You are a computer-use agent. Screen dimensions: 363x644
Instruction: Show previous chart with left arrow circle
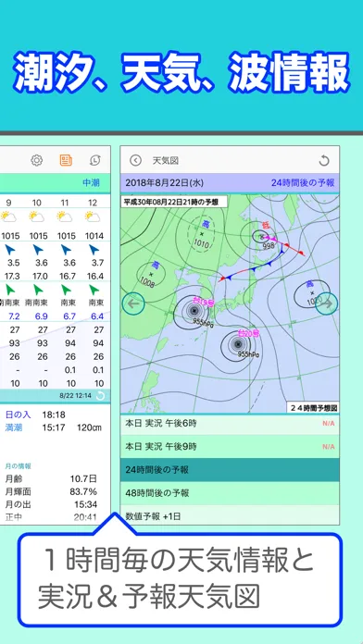point(133,303)
